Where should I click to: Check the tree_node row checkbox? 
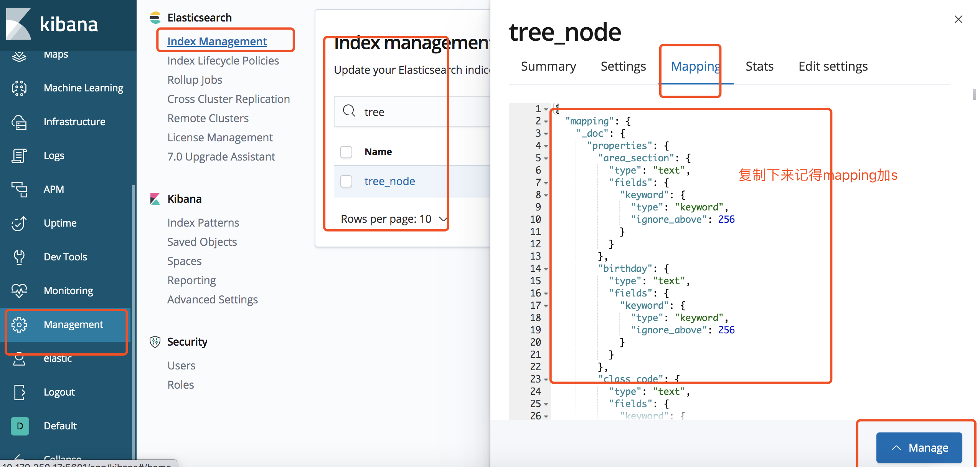click(x=346, y=181)
